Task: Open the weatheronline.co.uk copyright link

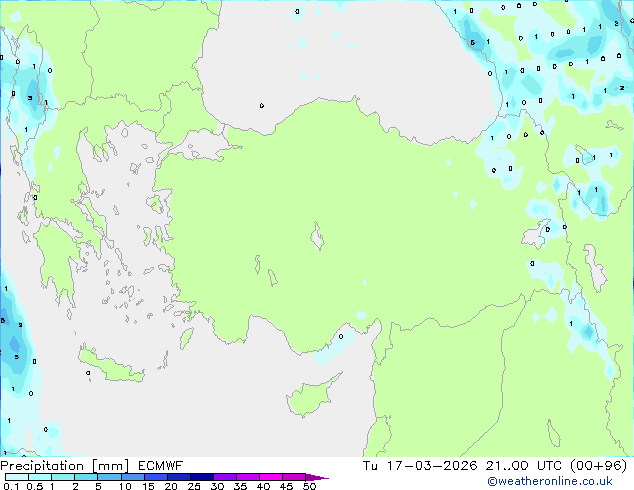Action: coord(550,481)
